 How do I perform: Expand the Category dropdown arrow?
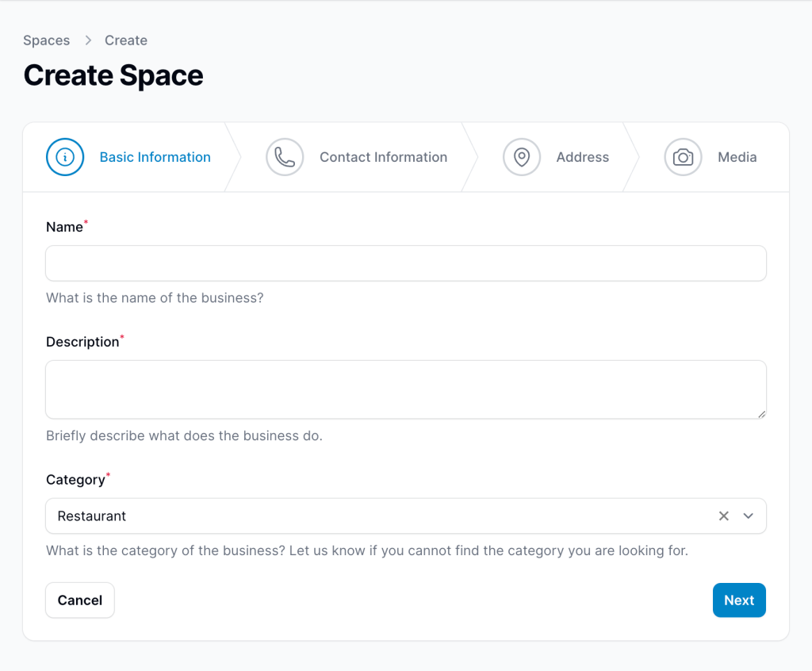749,516
